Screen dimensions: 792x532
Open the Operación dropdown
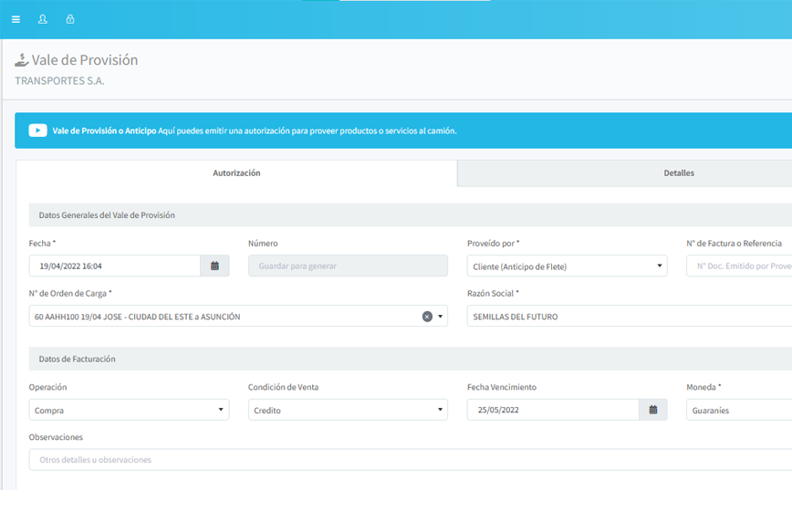129,411
